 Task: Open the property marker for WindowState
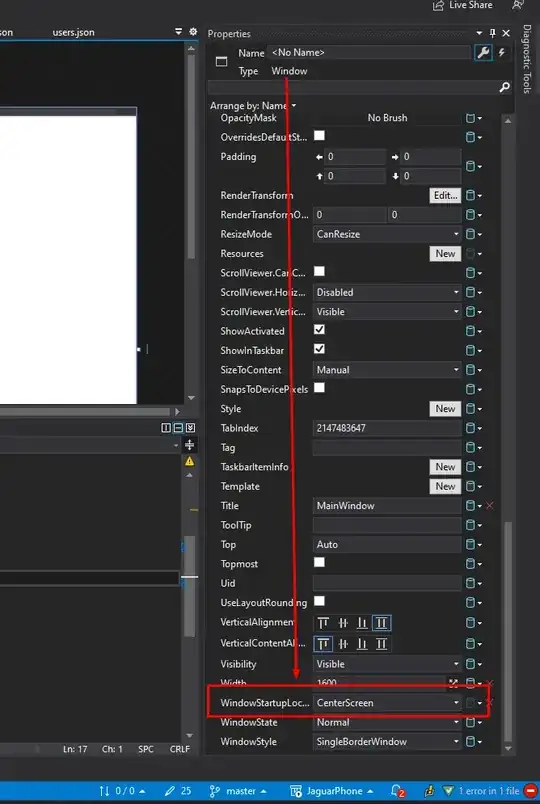tap(473, 722)
